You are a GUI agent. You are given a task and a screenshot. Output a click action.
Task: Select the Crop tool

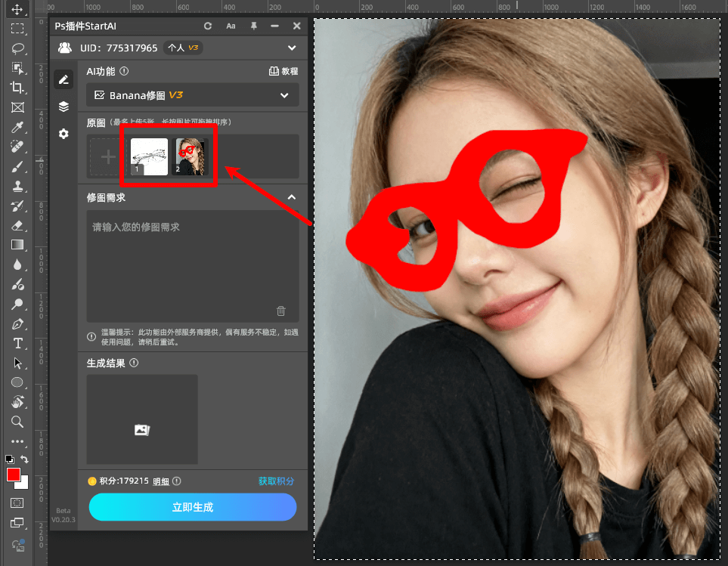pyautogui.click(x=17, y=88)
